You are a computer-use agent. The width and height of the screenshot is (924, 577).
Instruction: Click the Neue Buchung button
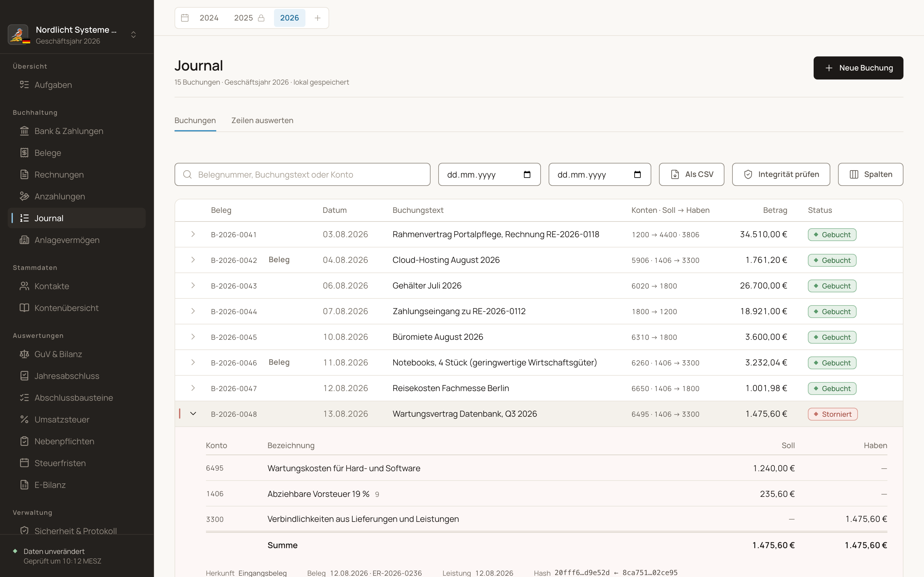tap(858, 68)
